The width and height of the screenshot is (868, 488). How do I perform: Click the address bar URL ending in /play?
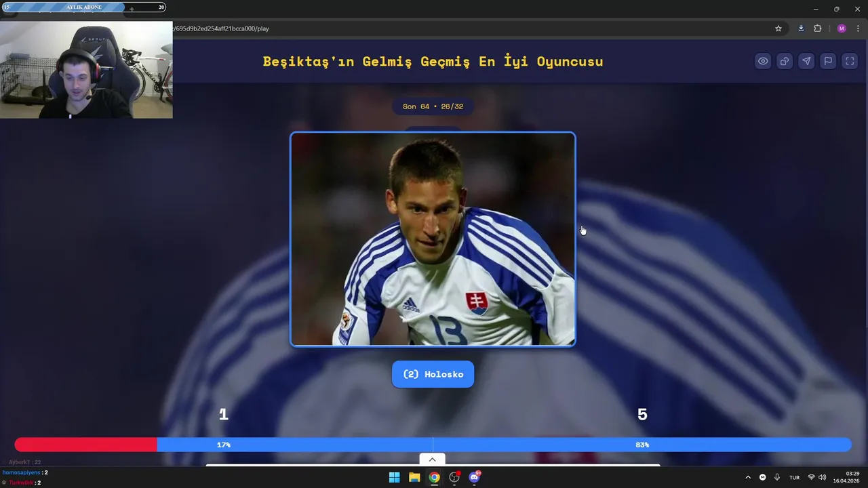point(221,28)
